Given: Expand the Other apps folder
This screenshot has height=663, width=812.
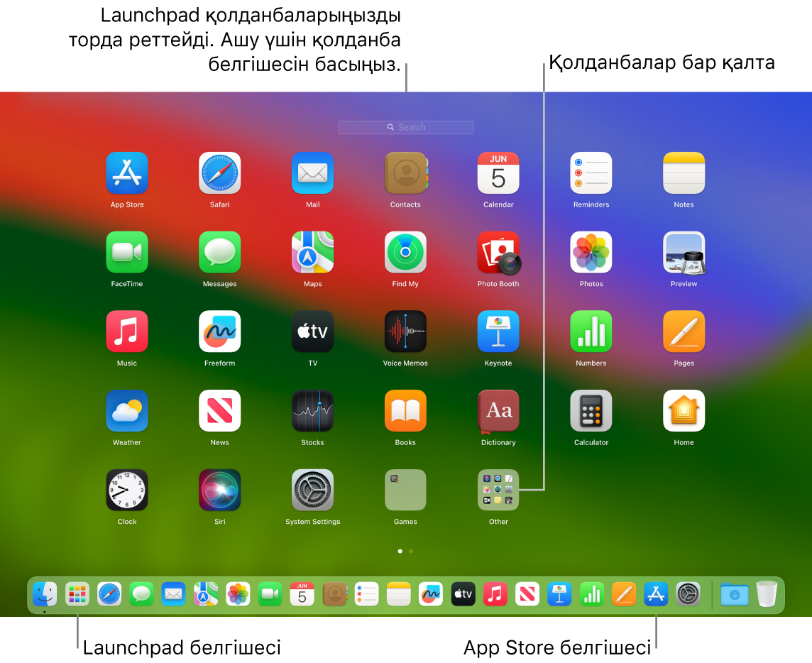Looking at the screenshot, I should [x=498, y=490].
